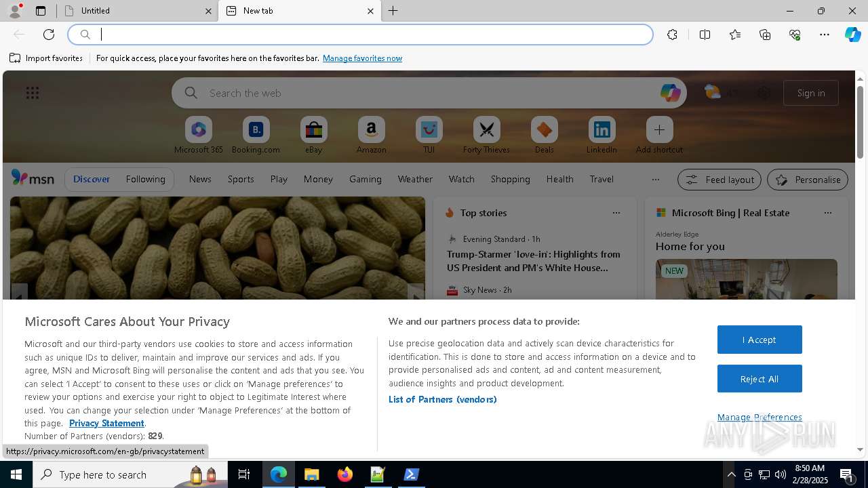Open Settings and more ellipsis menu

point(825,35)
